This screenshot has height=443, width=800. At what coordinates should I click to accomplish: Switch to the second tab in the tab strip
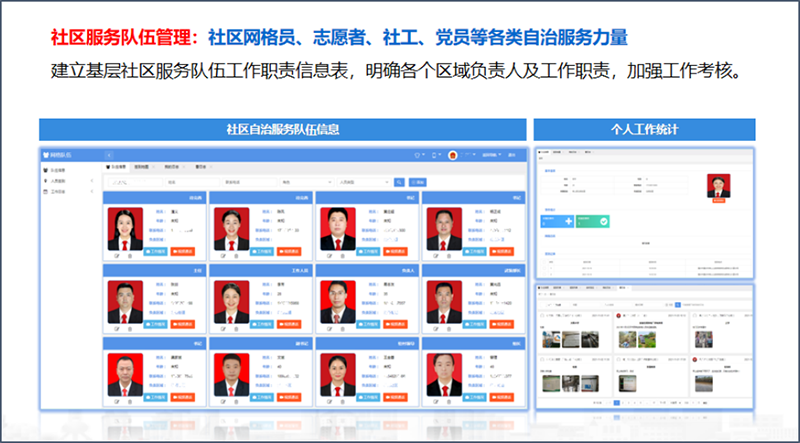coord(141,167)
